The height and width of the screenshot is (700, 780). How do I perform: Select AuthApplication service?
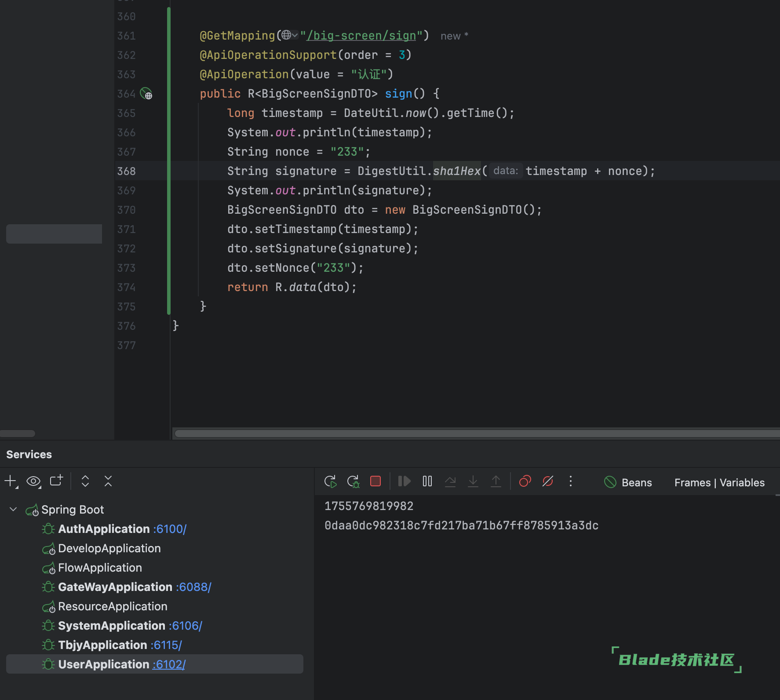pyautogui.click(x=104, y=529)
